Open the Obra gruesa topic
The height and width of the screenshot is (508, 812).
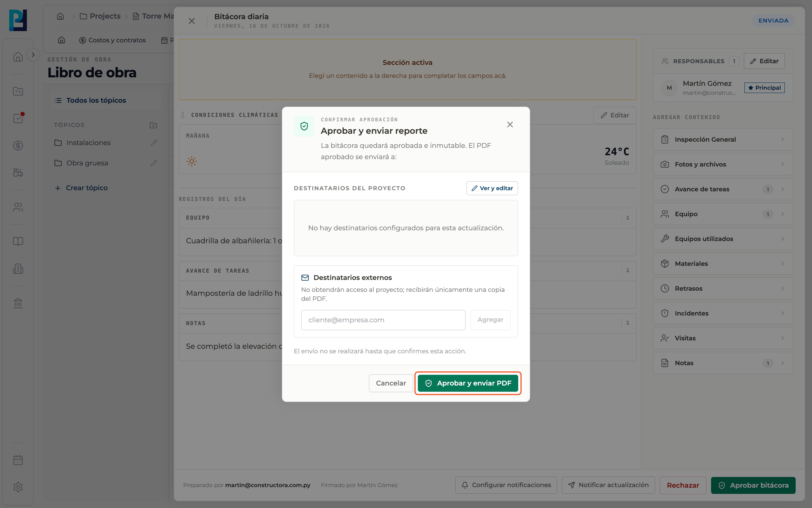click(87, 163)
